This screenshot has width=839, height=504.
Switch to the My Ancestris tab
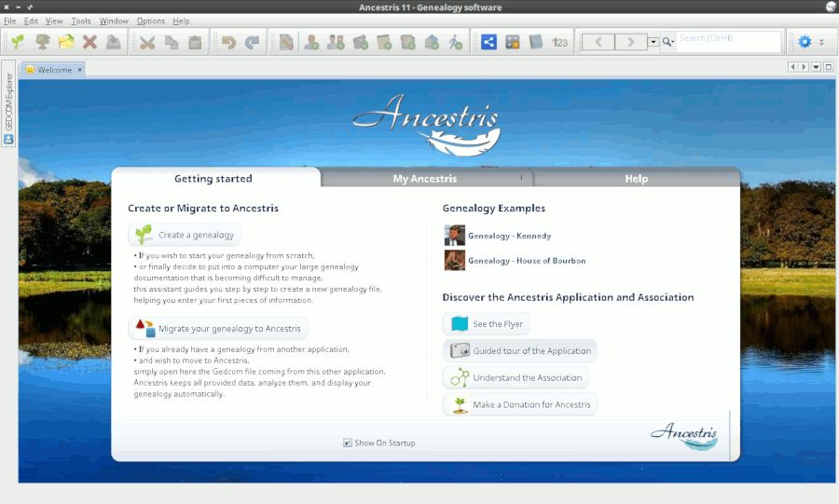(425, 178)
